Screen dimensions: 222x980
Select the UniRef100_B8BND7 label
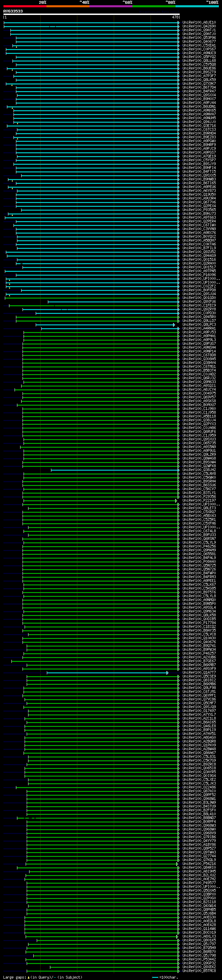click(x=199, y=818)
